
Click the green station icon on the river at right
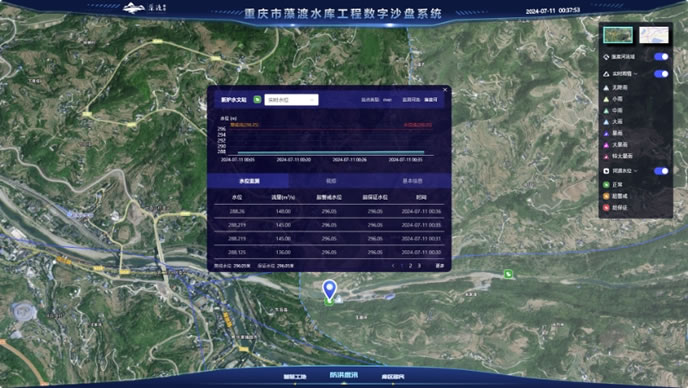[508, 274]
